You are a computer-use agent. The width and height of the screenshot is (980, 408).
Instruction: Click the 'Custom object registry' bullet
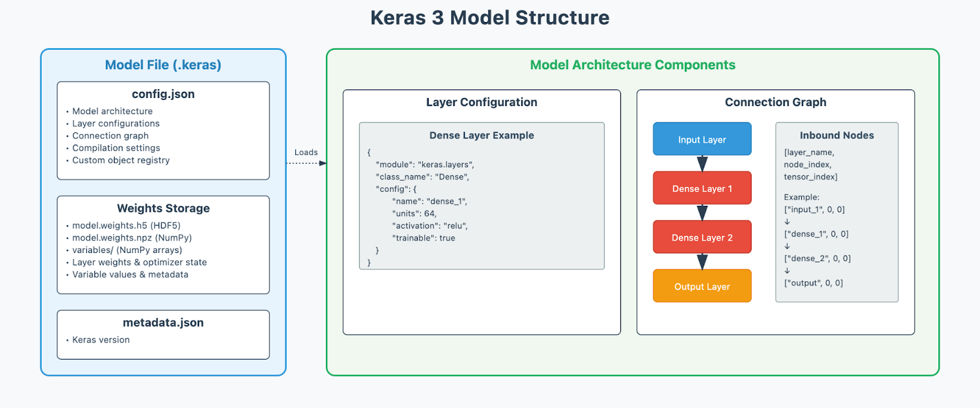pyautogui.click(x=121, y=161)
